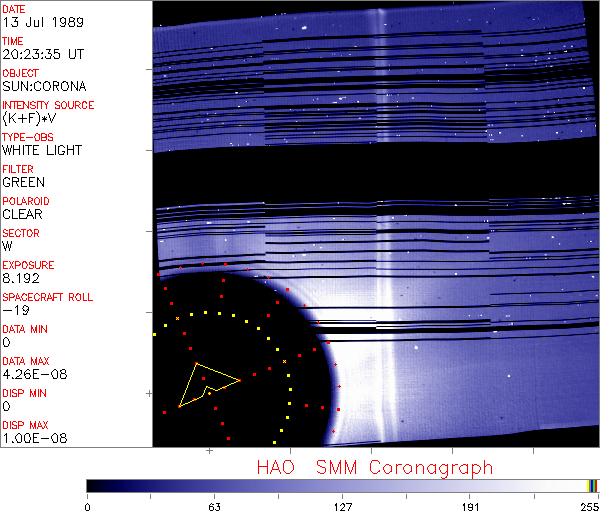Click the "CLEAR" polaroid value
Image resolution: width=600 pixels, height=512 pixels.
coord(23,214)
